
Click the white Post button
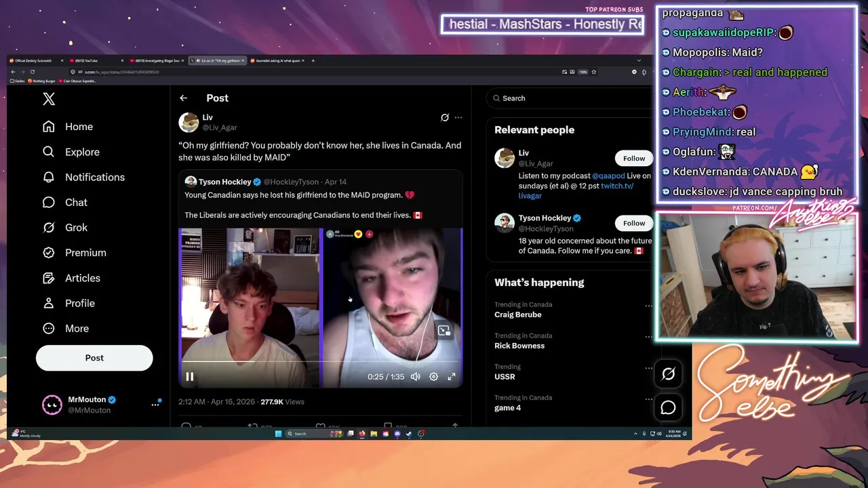pyautogui.click(x=94, y=358)
